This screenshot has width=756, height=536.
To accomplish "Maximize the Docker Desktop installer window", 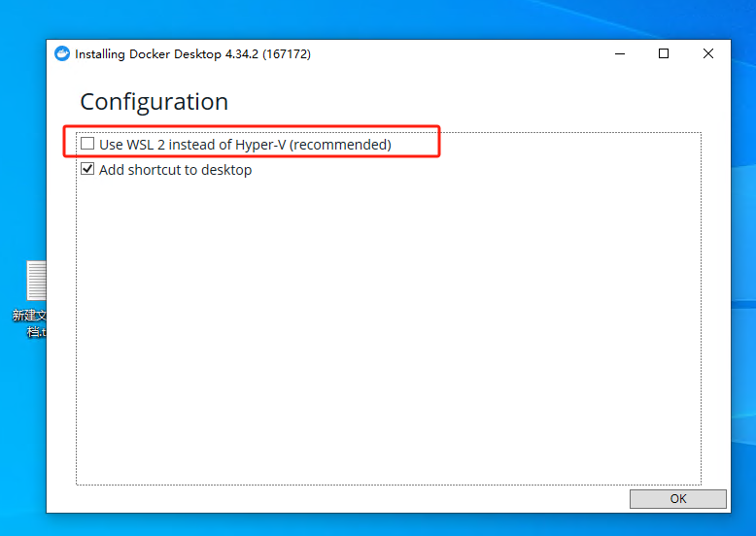I will click(x=664, y=54).
